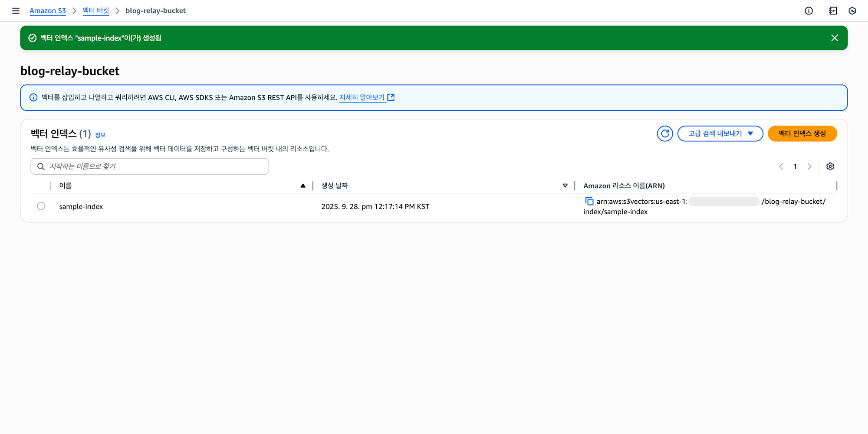Select the sample-index radio button
This screenshot has width=868, height=434.
click(x=41, y=206)
